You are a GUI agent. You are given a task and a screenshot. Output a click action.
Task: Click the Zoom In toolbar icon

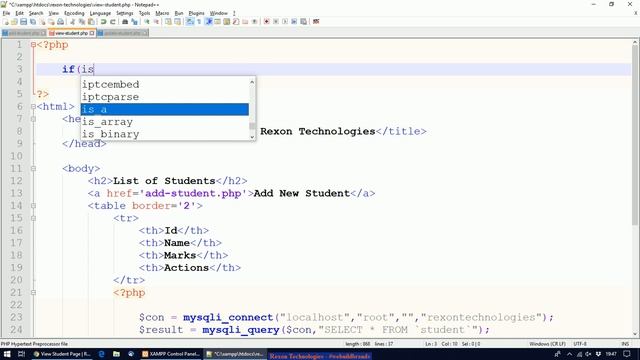pos(147,22)
